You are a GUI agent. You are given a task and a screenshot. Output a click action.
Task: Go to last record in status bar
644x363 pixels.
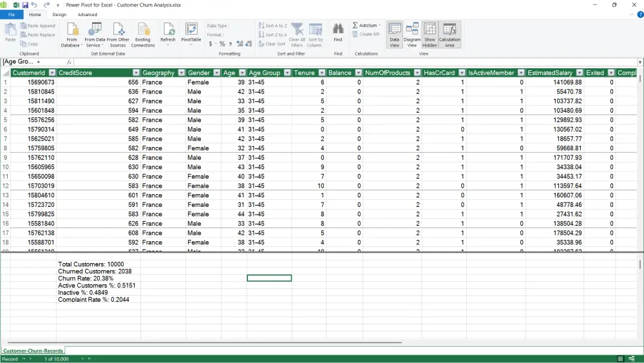[x=89, y=359]
